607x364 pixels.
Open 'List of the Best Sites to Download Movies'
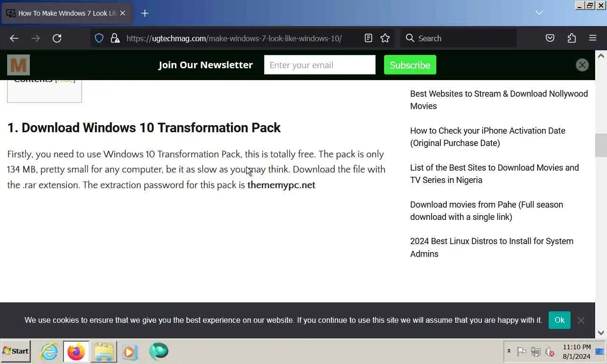[x=495, y=174]
